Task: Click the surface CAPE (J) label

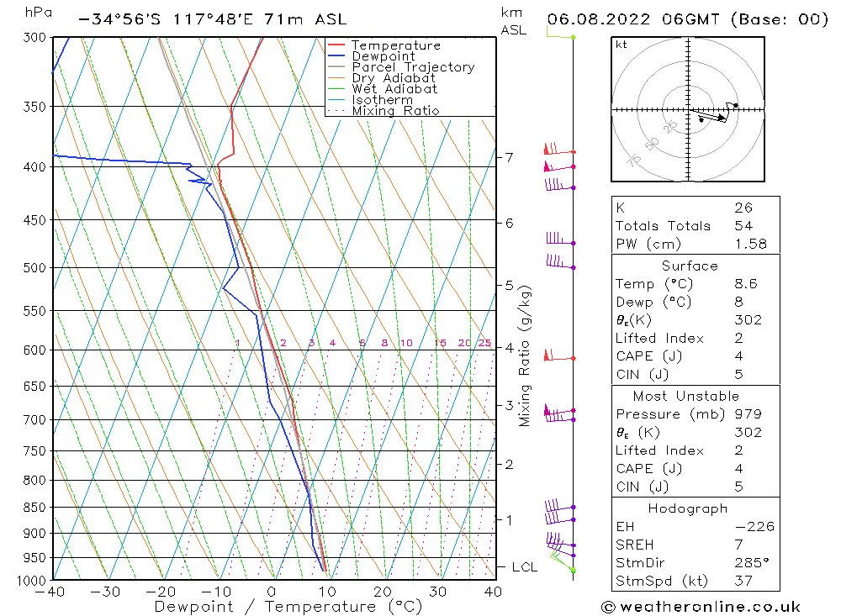Action: coord(648,356)
